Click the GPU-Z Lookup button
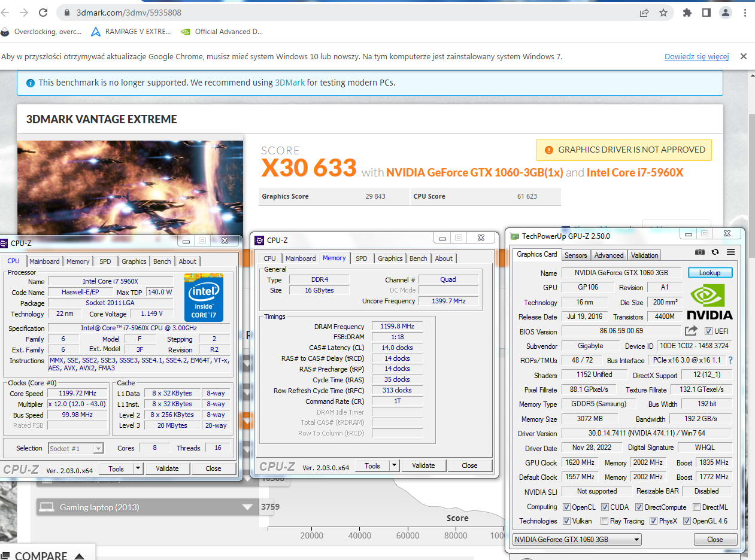The height and width of the screenshot is (560, 755). (x=709, y=272)
